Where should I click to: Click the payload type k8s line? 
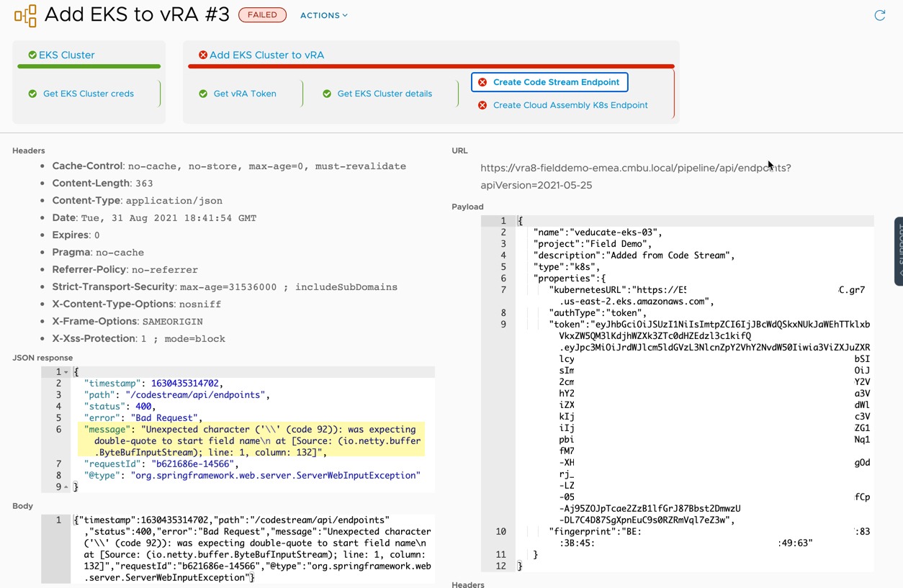click(567, 267)
